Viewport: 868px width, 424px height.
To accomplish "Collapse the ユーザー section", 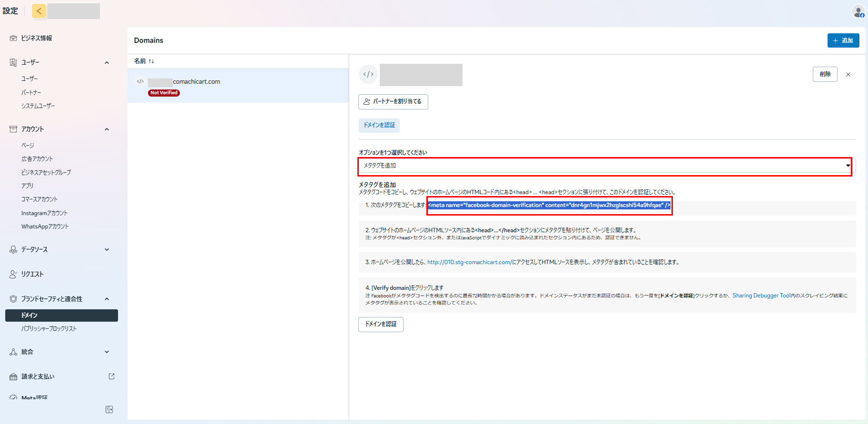I will point(107,62).
